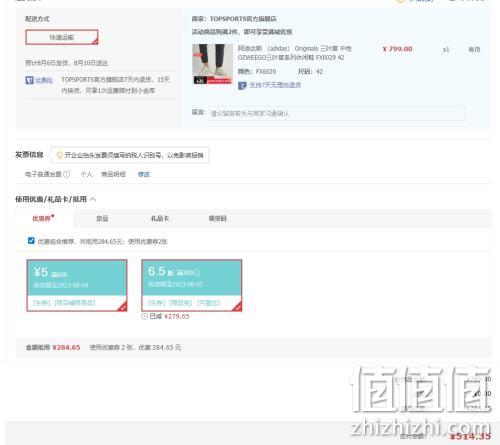Select the ¥5 coupon card

pyautogui.click(x=77, y=285)
